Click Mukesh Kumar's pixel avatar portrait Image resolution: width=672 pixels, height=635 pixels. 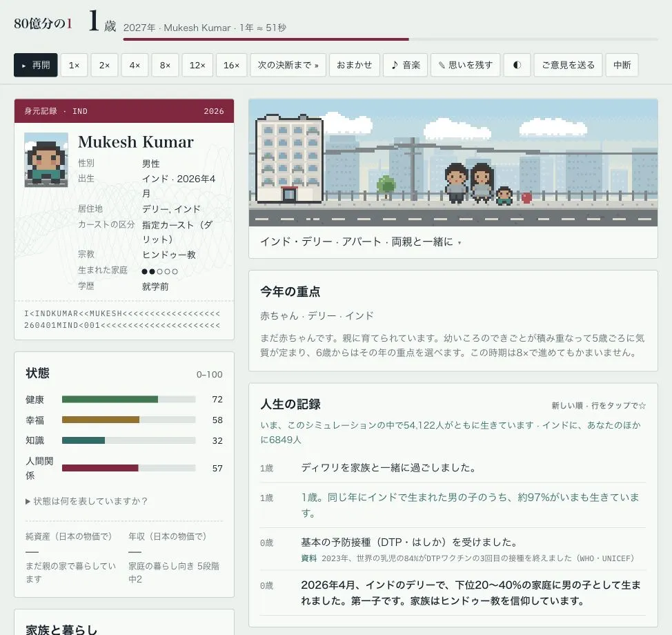(x=46, y=160)
